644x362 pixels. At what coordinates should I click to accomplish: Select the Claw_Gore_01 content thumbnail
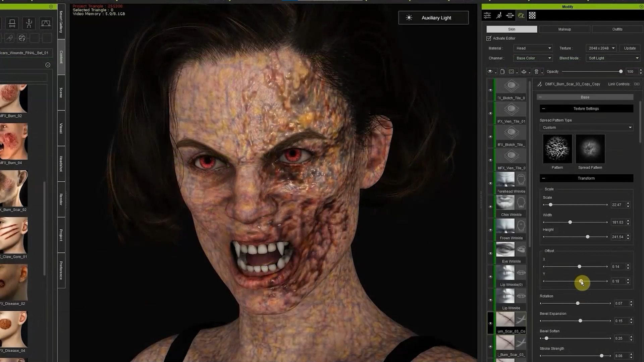coord(13,235)
